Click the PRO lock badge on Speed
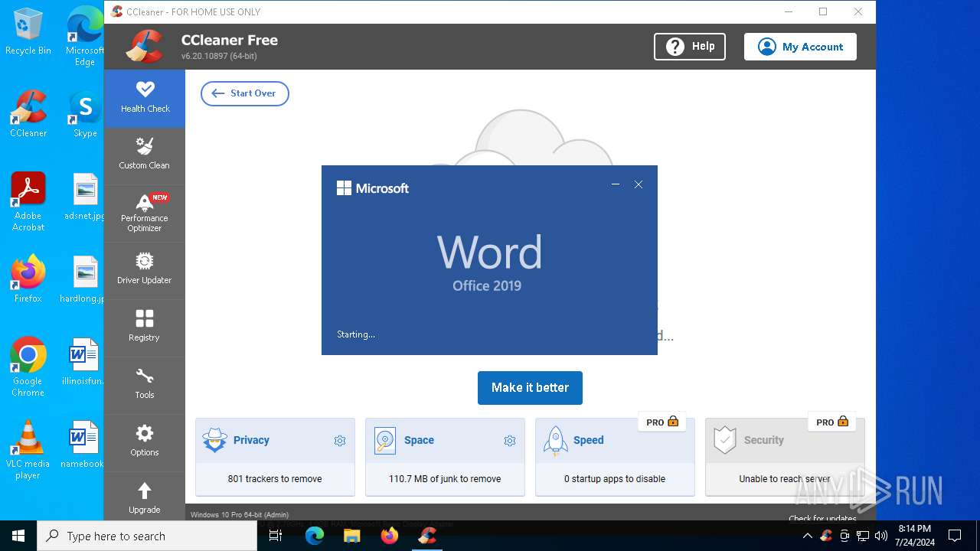Viewport: 980px width, 551px height. [x=662, y=422]
